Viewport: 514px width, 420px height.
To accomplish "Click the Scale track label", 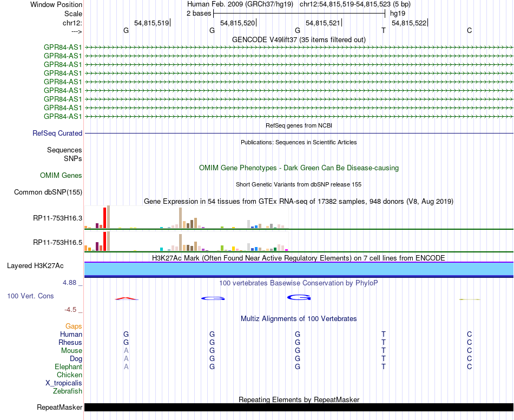I will tap(73, 14).
